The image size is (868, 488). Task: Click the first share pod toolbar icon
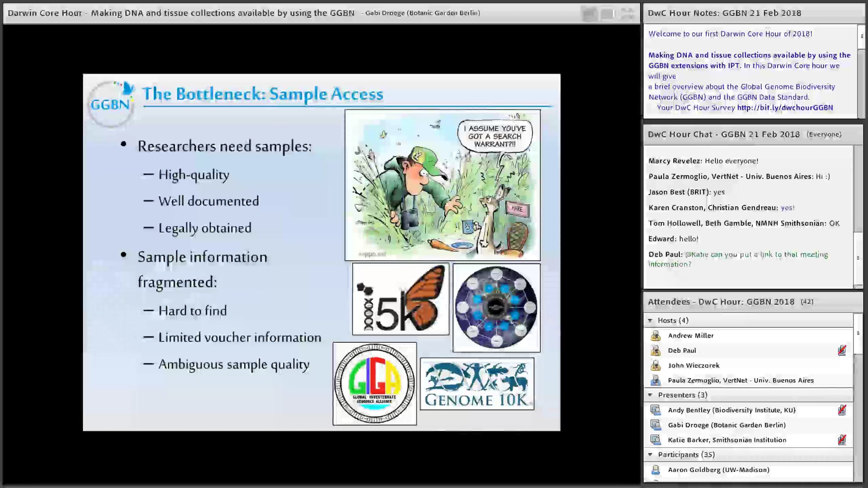click(x=589, y=14)
